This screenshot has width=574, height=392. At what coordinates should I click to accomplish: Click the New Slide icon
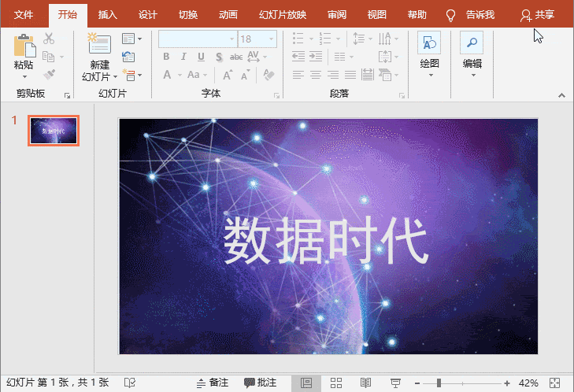[x=99, y=44]
